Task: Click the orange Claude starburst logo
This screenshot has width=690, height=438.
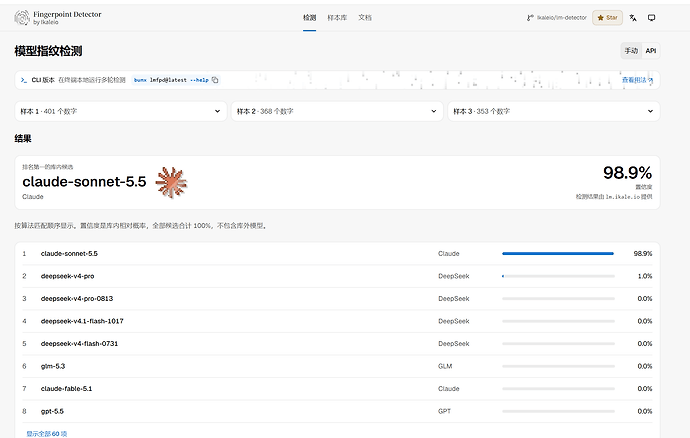Action: click(x=171, y=182)
